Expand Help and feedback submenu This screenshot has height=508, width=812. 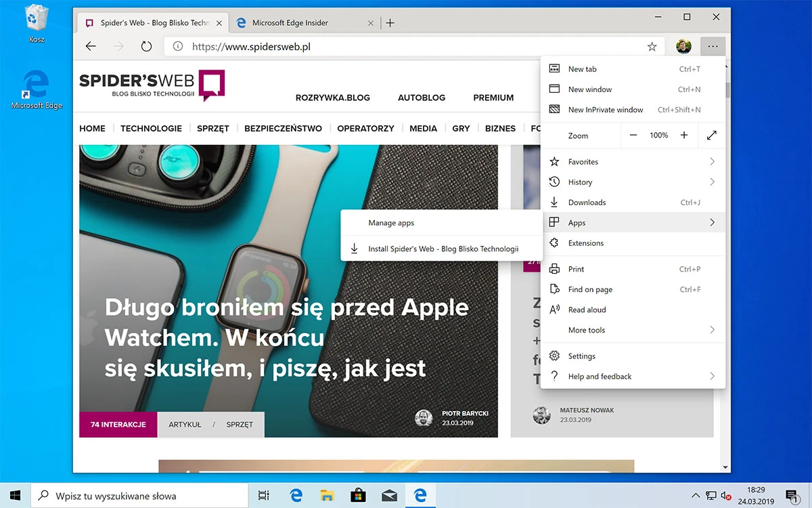click(633, 377)
